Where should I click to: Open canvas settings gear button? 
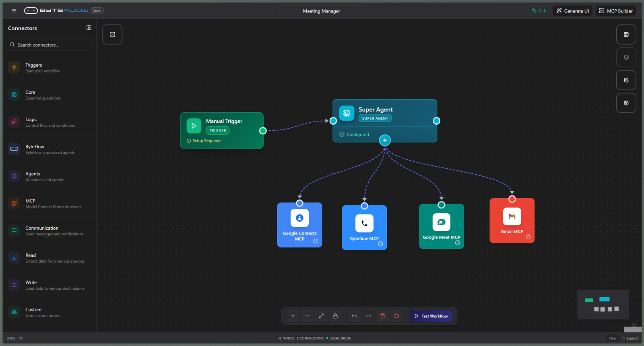point(626,103)
